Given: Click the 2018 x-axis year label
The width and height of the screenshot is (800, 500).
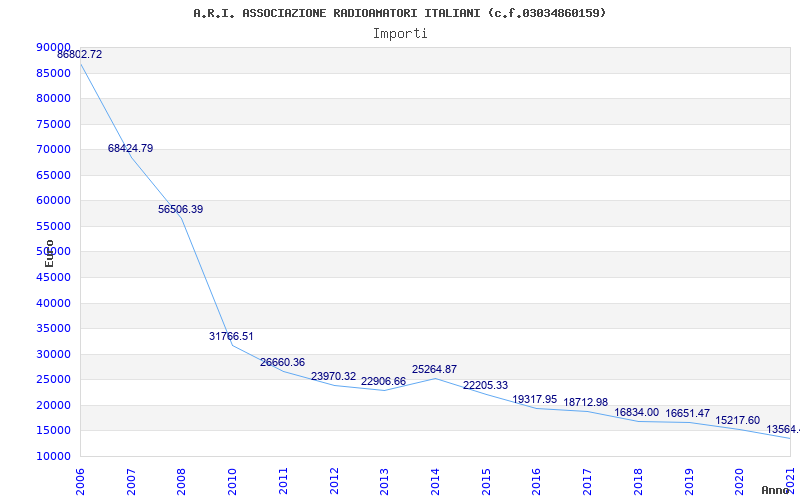Looking at the screenshot, I should click(638, 481).
